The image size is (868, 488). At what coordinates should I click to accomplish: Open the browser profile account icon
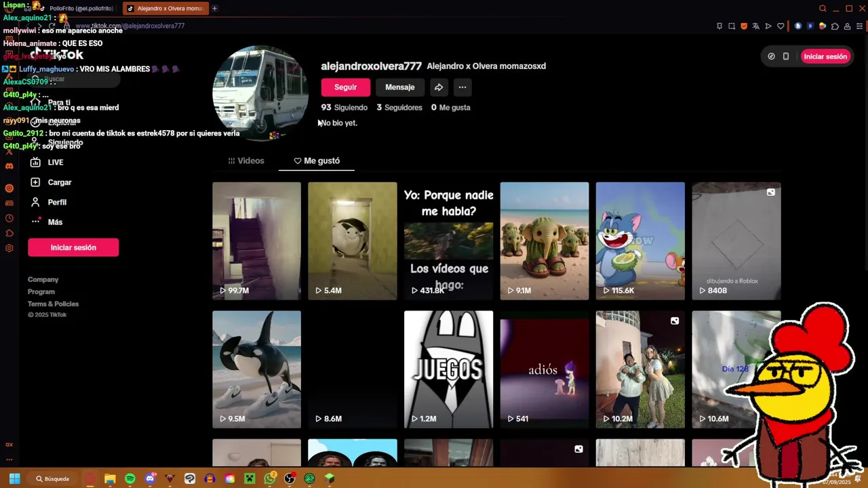pos(847,26)
